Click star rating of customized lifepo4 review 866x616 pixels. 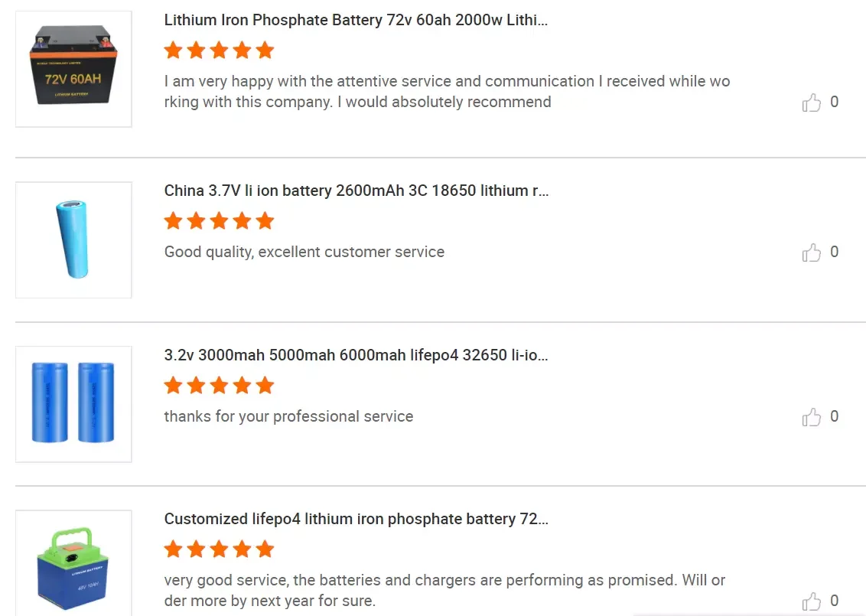219,549
